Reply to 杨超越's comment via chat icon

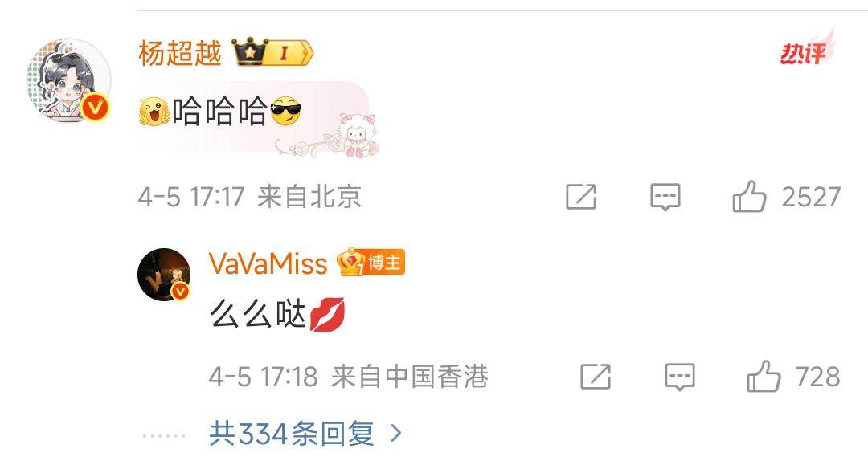(x=665, y=198)
